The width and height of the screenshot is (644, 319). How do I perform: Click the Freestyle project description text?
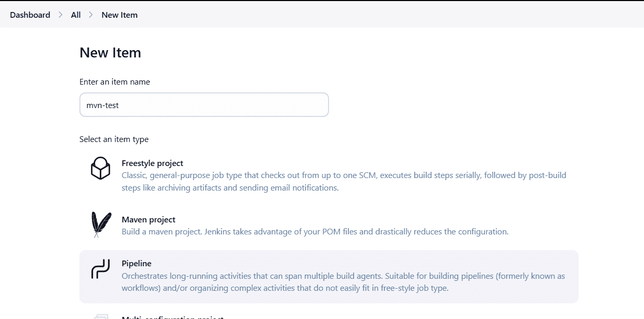344,182
